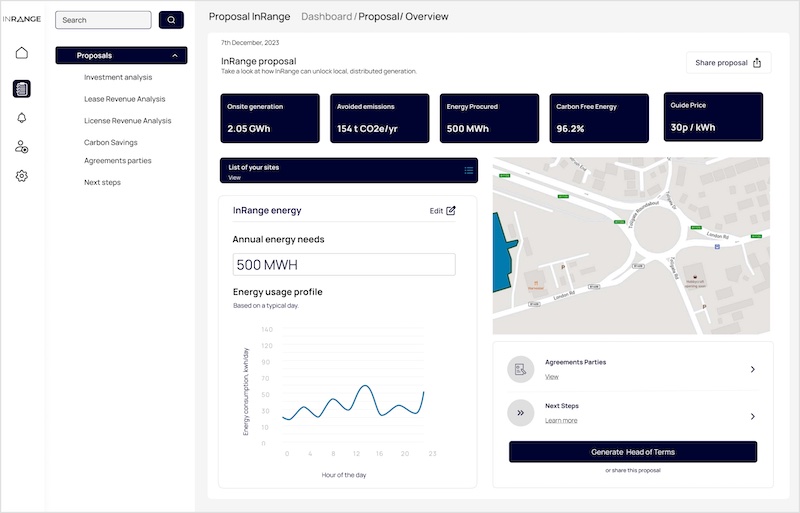
Task: Select Agreements parties in sidebar
Action: pos(118,161)
